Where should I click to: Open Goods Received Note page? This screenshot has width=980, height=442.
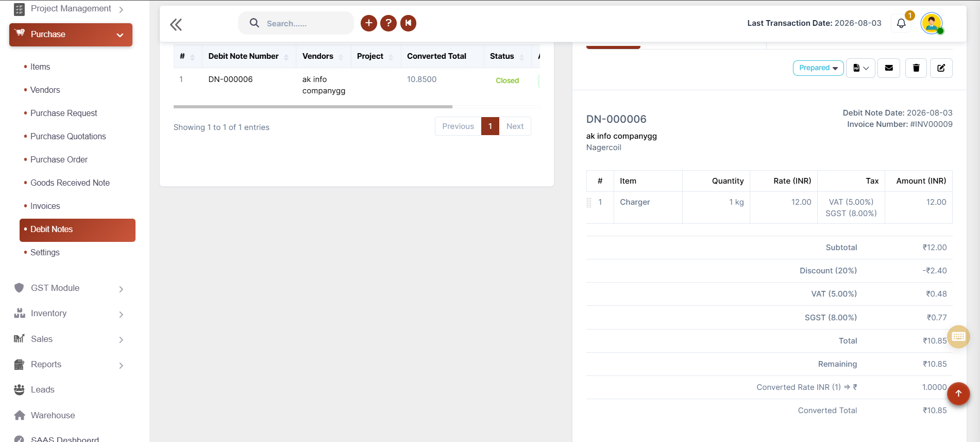(x=70, y=183)
